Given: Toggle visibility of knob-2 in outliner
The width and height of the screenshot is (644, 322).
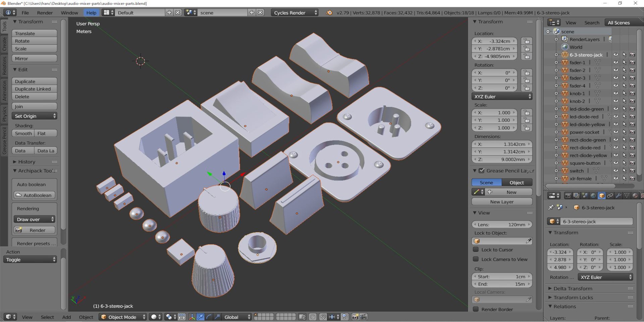Looking at the screenshot, I should tap(616, 101).
